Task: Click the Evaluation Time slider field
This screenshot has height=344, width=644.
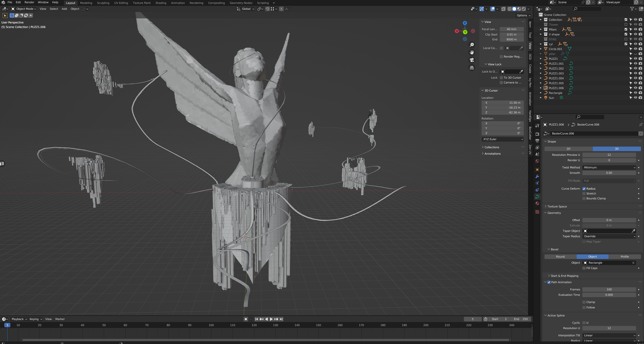Action: point(609,295)
